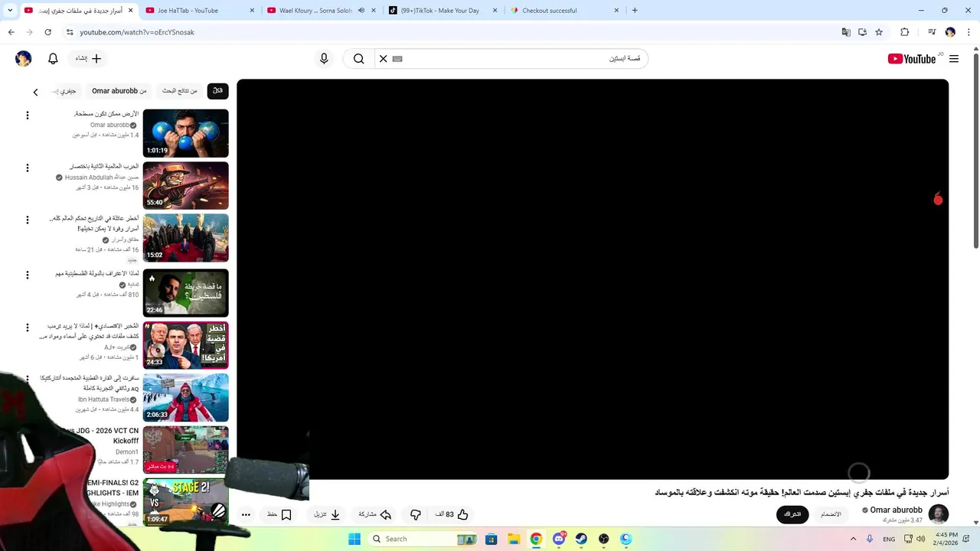Open the 24:33 أخطر قضية في أمريكا thumbnail
The width and height of the screenshot is (980, 551).
point(185,344)
